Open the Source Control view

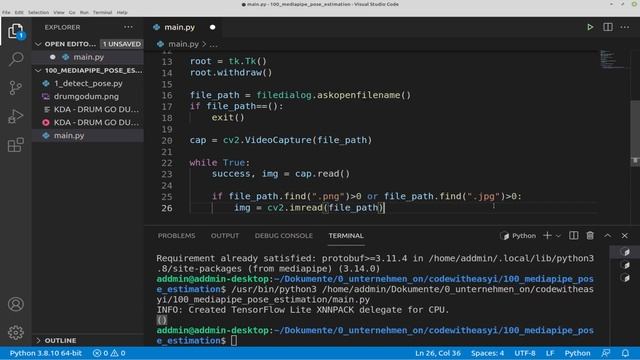(16, 88)
